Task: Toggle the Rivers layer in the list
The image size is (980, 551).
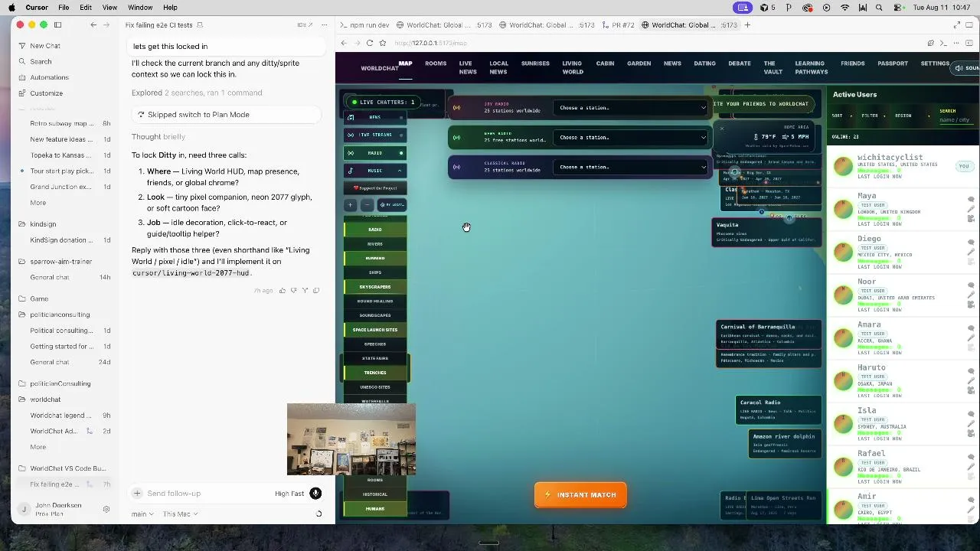Action: coord(375,244)
